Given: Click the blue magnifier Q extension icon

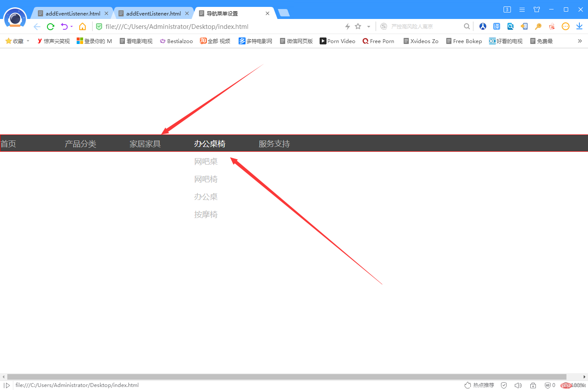Looking at the screenshot, I should tap(510, 27).
